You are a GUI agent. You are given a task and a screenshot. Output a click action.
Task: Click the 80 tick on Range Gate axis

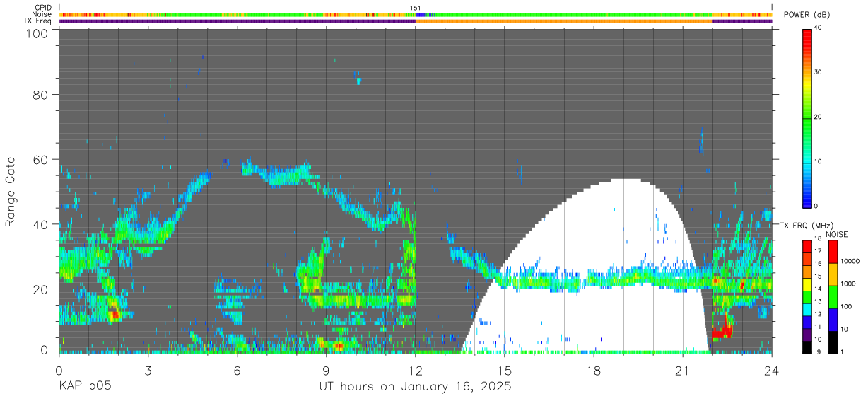pyautogui.click(x=40, y=94)
